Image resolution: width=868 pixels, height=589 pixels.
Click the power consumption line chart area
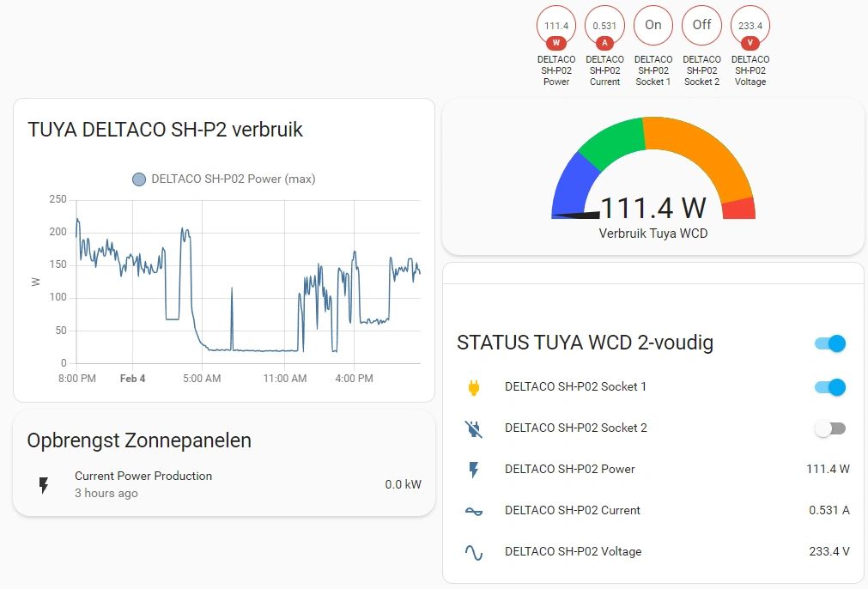coord(248,283)
